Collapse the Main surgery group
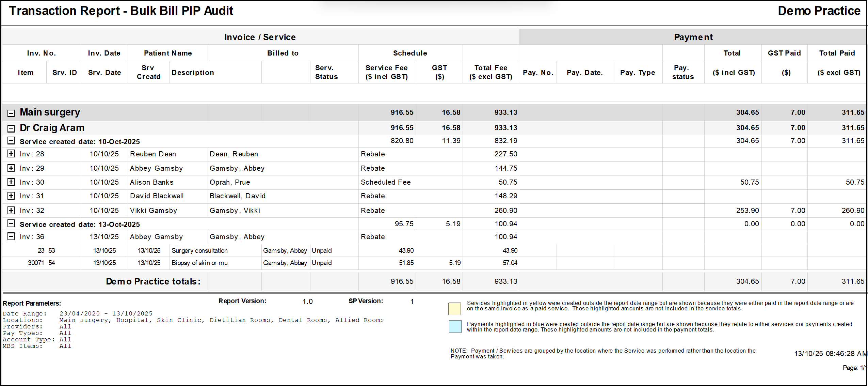The height and width of the screenshot is (386, 868). point(11,113)
